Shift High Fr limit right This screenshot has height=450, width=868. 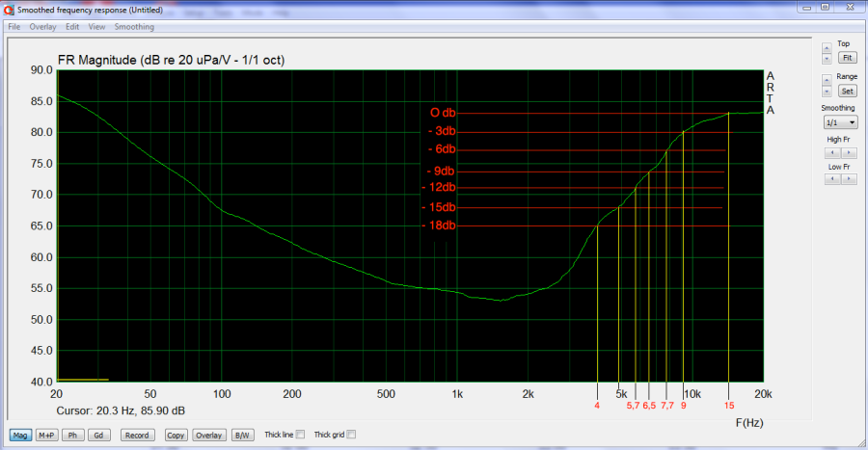click(x=849, y=152)
